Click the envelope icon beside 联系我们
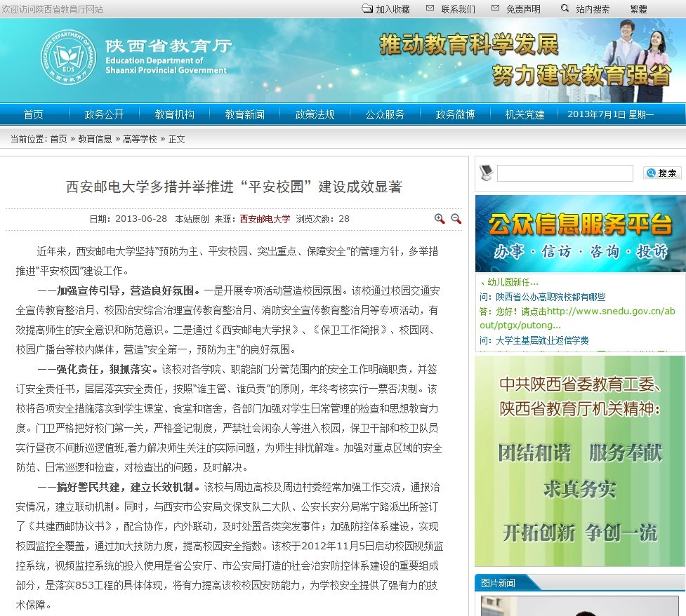The height and width of the screenshot is (616, 686). 431,8
